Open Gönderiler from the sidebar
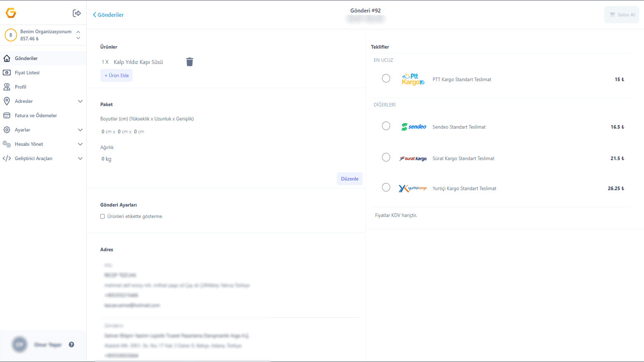Screen dimensions: 644x362 pos(27,58)
